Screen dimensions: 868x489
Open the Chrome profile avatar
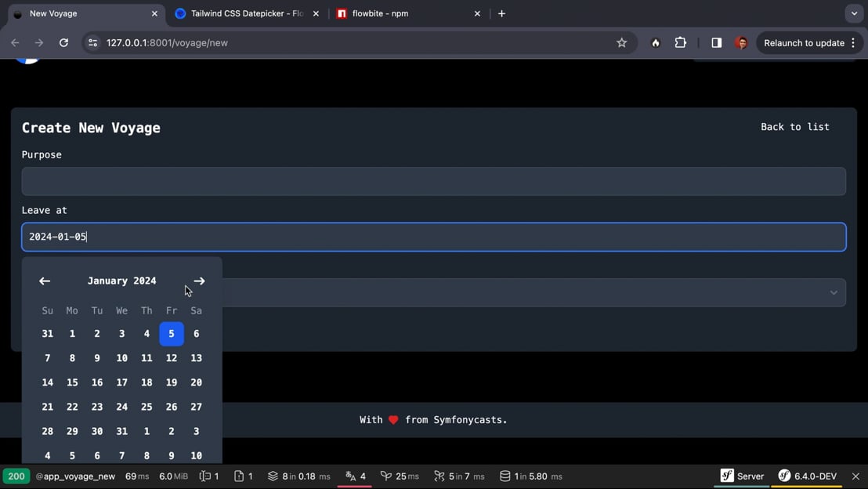741,42
